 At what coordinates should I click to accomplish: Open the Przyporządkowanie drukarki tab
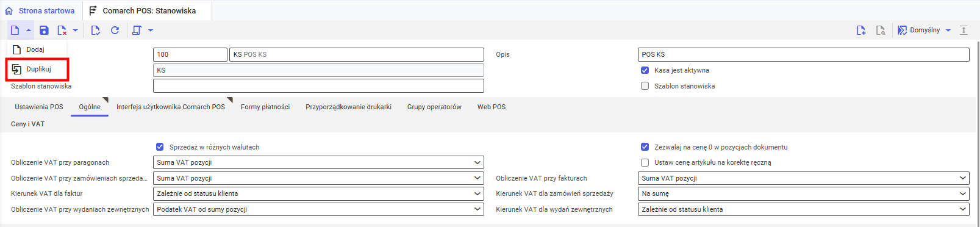click(x=348, y=107)
